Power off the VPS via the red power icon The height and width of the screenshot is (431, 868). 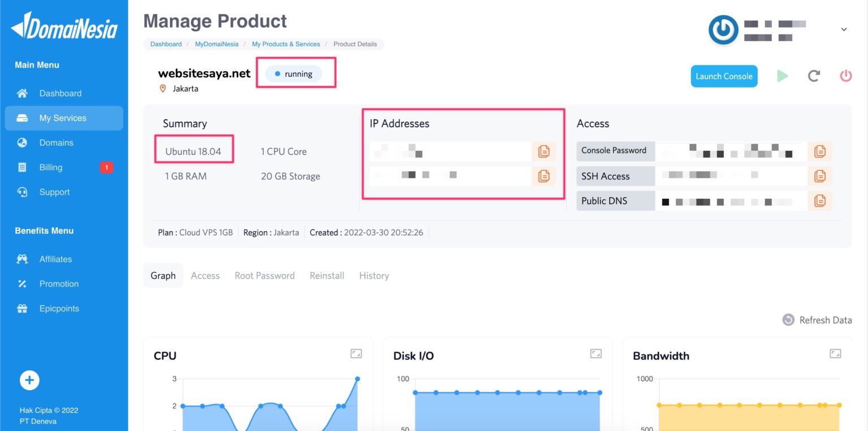[845, 76]
